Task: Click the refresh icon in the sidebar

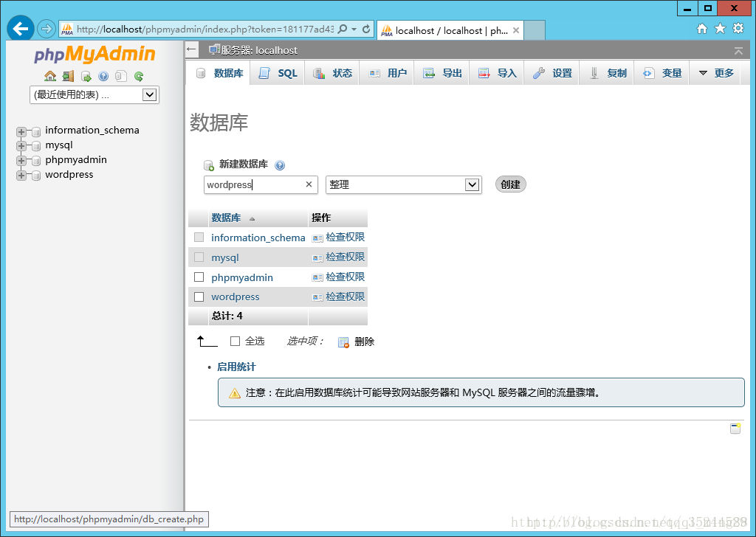Action: (137, 76)
